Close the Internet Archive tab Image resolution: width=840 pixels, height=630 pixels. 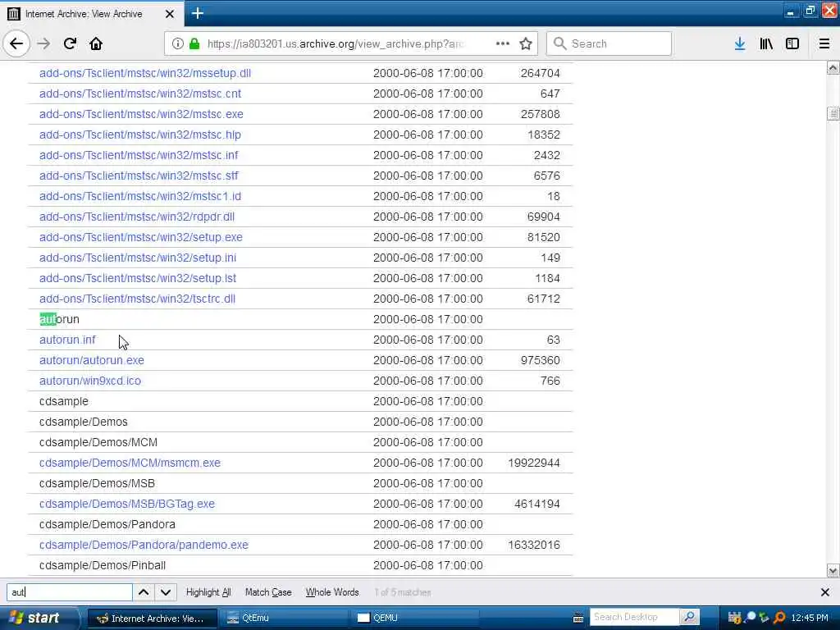click(x=170, y=14)
